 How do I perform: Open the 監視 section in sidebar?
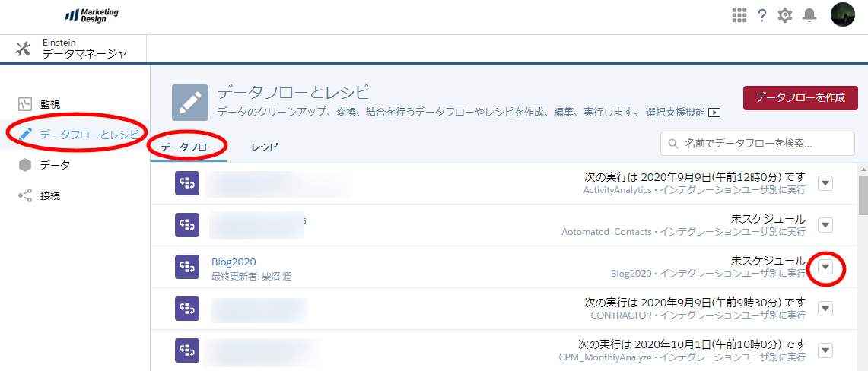coord(50,104)
